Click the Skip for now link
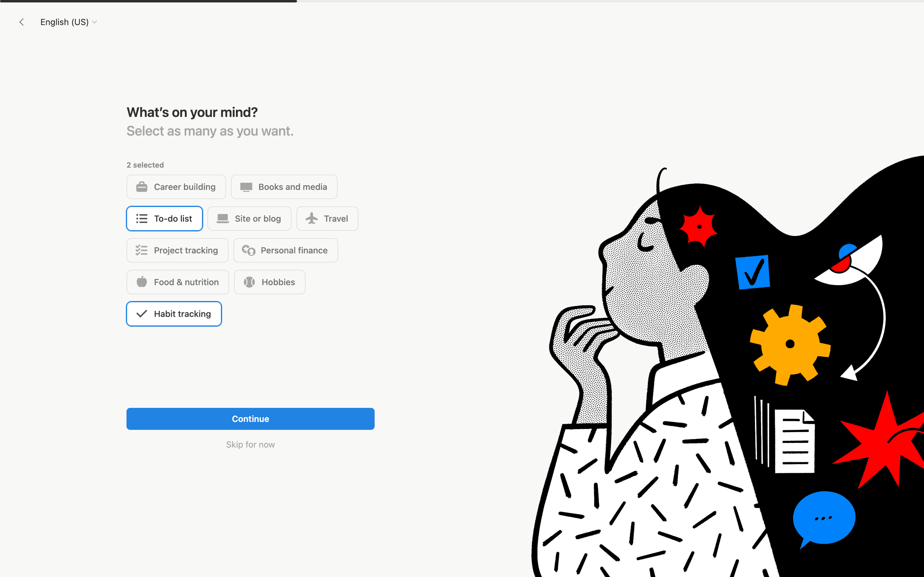 coord(251,445)
